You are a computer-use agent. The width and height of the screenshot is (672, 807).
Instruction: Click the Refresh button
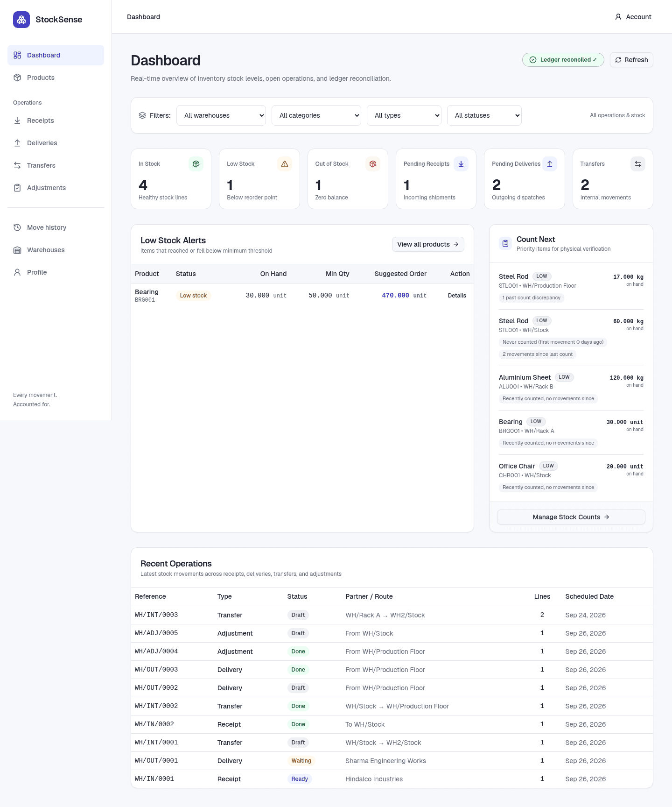coord(631,60)
